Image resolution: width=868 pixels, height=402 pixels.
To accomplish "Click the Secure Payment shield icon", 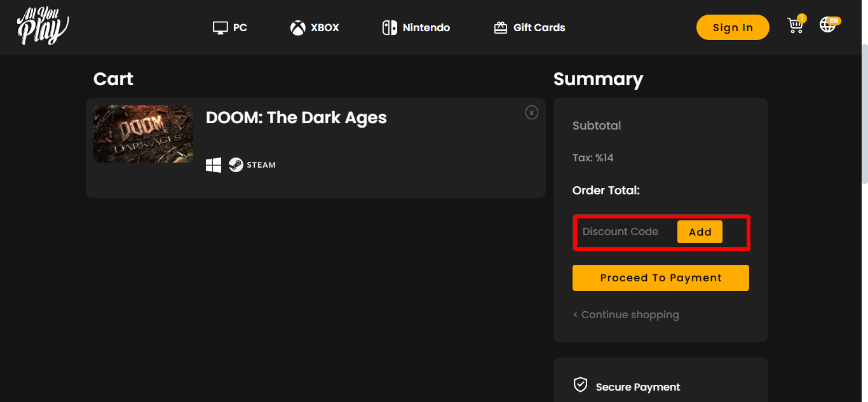I will coord(580,385).
